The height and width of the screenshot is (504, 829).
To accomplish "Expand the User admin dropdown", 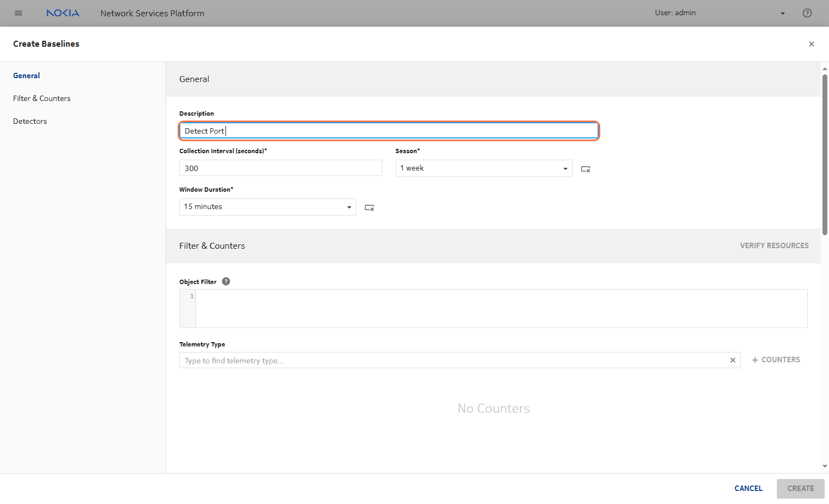I will pyautogui.click(x=782, y=14).
